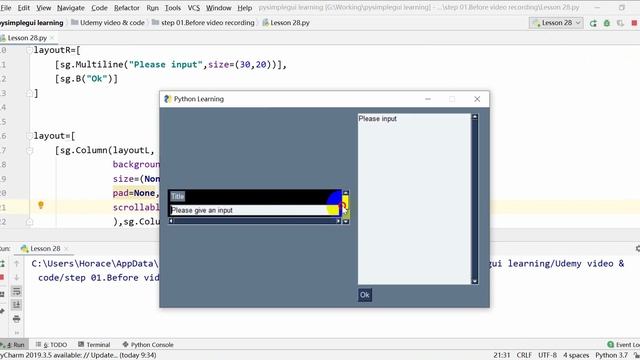Open the Python 3.7 interpreter selector

click(611, 356)
